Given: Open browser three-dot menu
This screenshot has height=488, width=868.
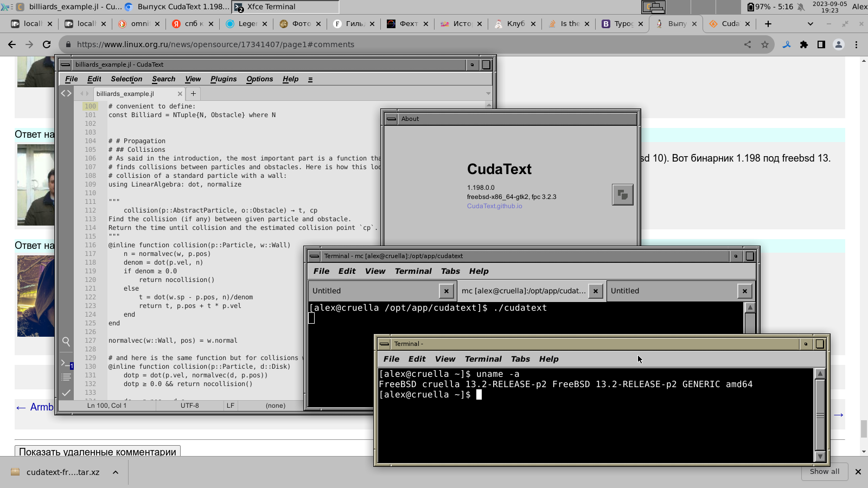Looking at the screenshot, I should [x=857, y=44].
